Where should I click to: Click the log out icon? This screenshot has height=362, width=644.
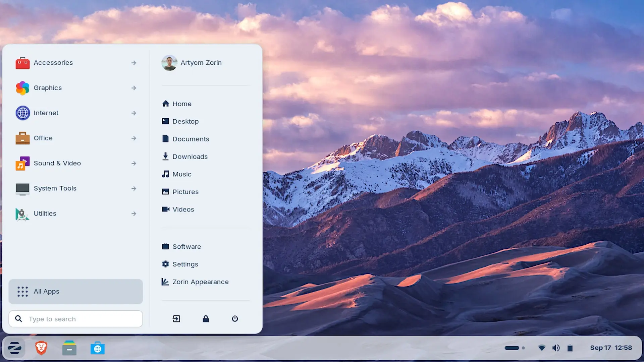tap(176, 319)
